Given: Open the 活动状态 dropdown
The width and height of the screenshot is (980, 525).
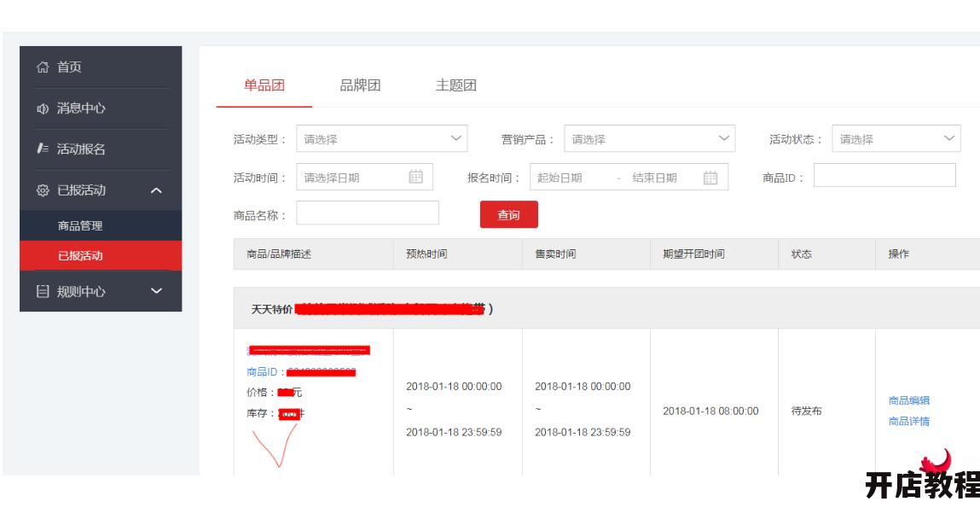Looking at the screenshot, I should click(x=896, y=139).
